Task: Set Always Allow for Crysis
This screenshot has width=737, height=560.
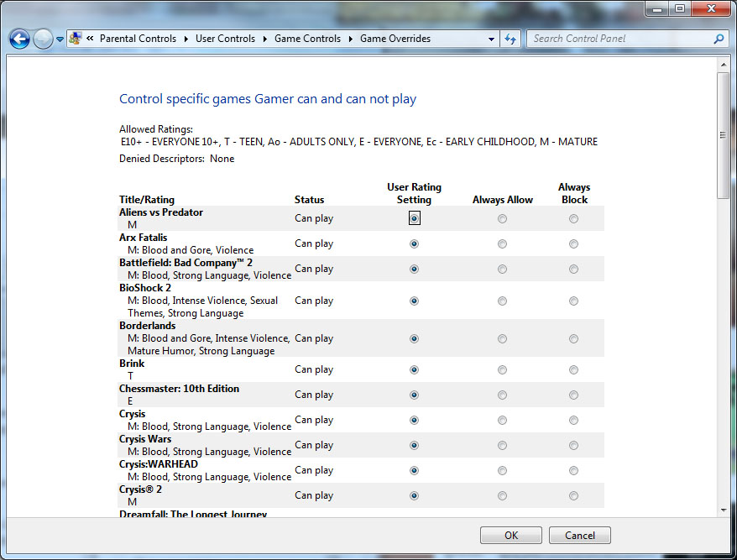Action: [x=503, y=421]
